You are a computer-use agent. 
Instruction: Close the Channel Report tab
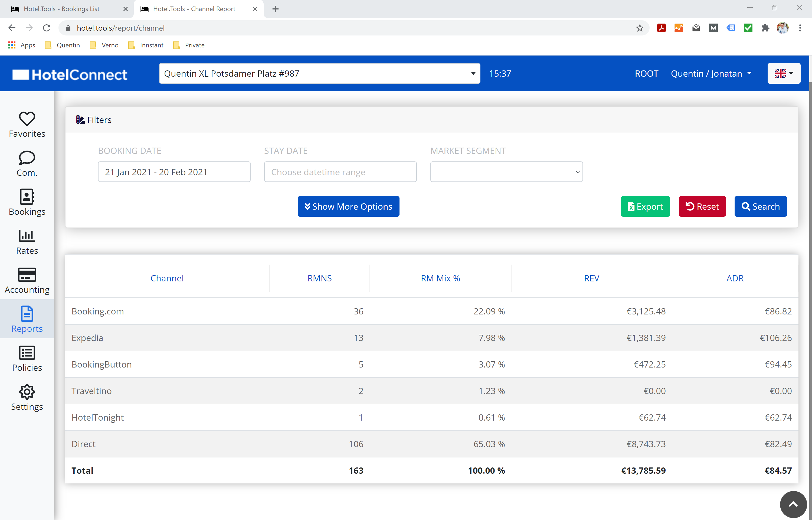[x=255, y=9]
